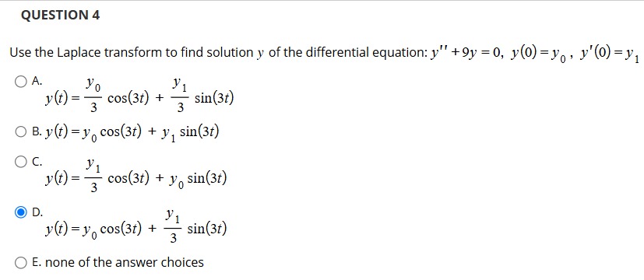Click the letter label 'B.'
Image resolution: width=644 pixels, height=280 pixels.
pyautogui.click(x=37, y=132)
